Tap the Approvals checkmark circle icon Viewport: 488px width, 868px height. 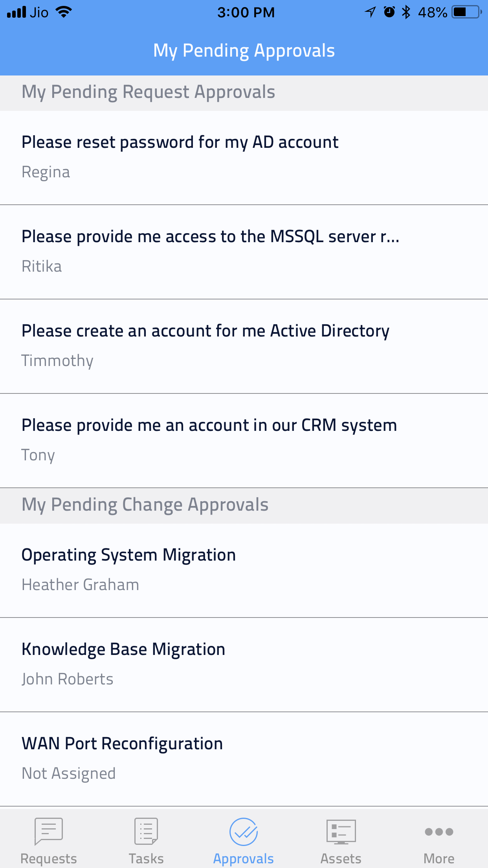(244, 831)
